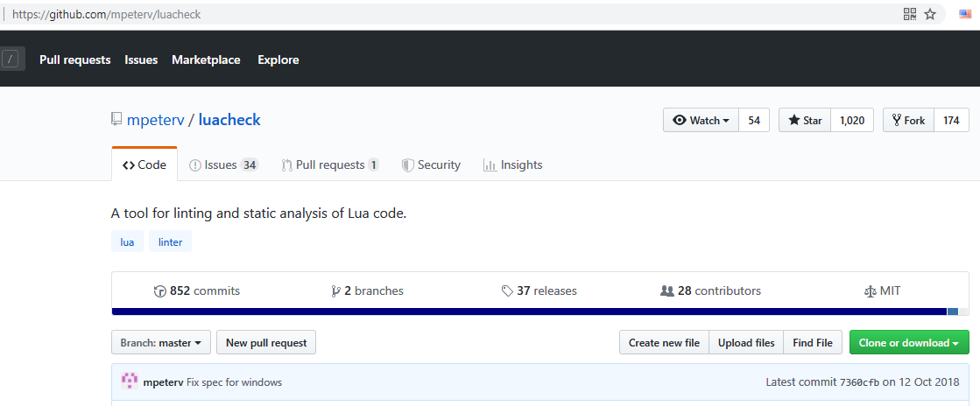Open the 37 releases page

point(539,291)
